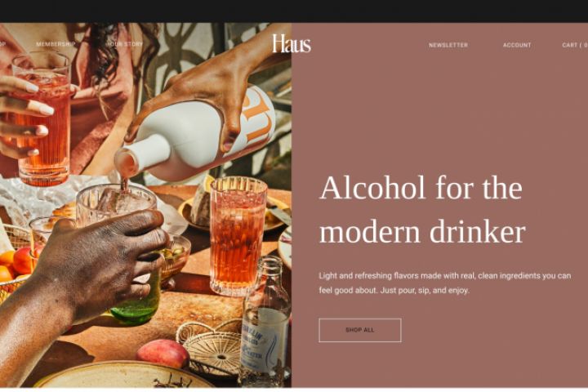588x392 pixels.
Task: Click the 'Light and refreshing flavors' paragraph
Action: coord(445,283)
